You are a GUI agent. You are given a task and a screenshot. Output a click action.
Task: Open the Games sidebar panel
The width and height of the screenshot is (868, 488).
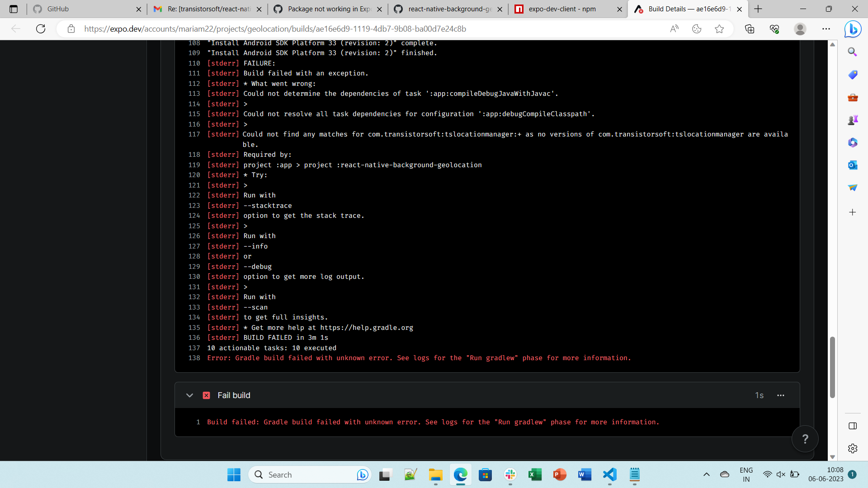coord(853,120)
